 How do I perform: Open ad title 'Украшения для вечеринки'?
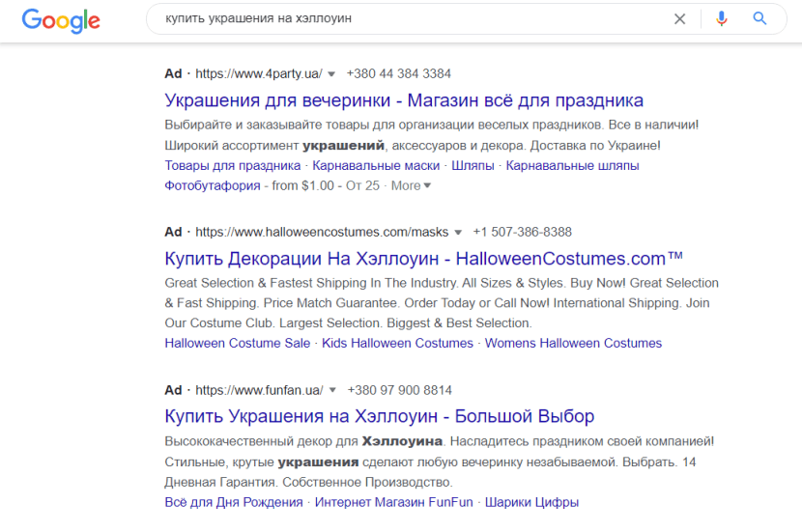(x=404, y=100)
